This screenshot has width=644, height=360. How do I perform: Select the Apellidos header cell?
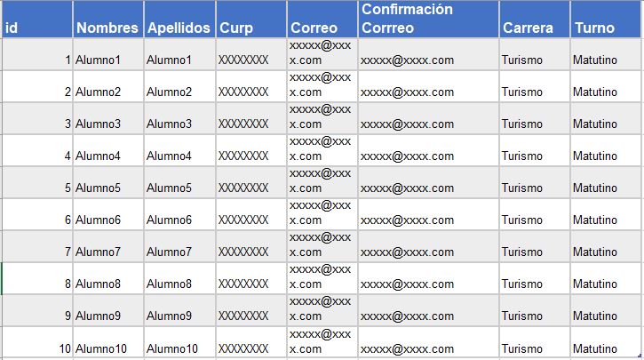click(179, 28)
